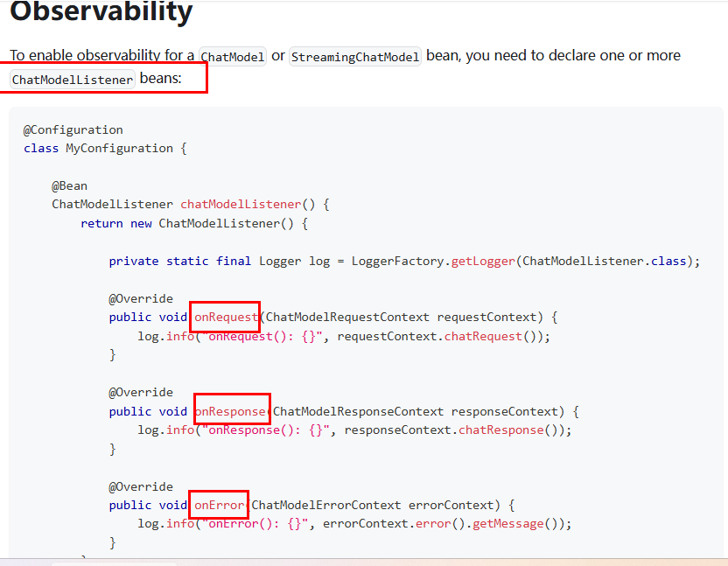The width and height of the screenshot is (728, 566).
Task: Click the onError method name
Action: [x=219, y=505]
